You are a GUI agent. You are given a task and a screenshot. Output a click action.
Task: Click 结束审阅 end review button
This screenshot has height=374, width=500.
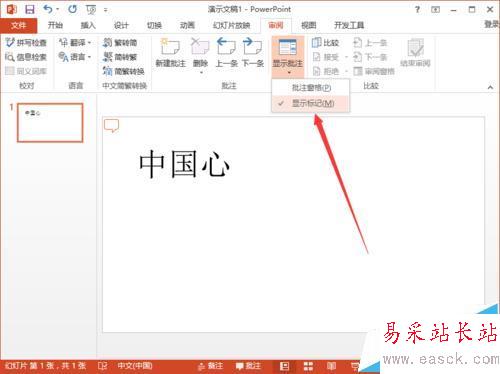click(415, 53)
